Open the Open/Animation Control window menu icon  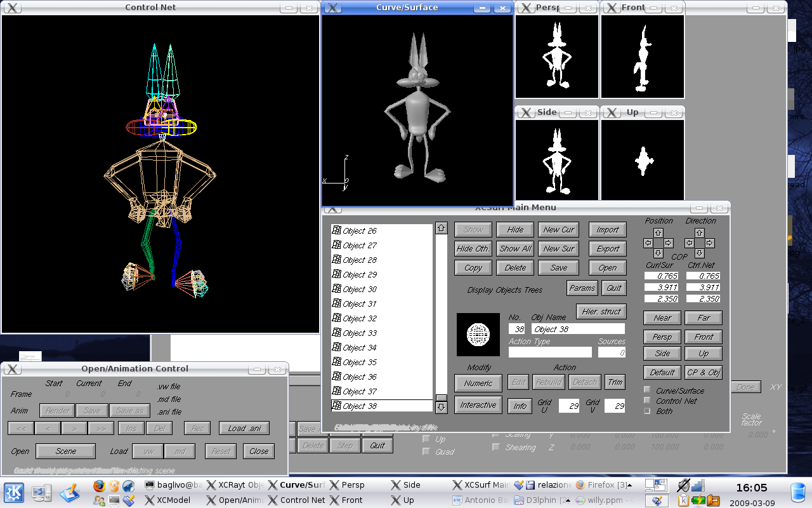12,369
